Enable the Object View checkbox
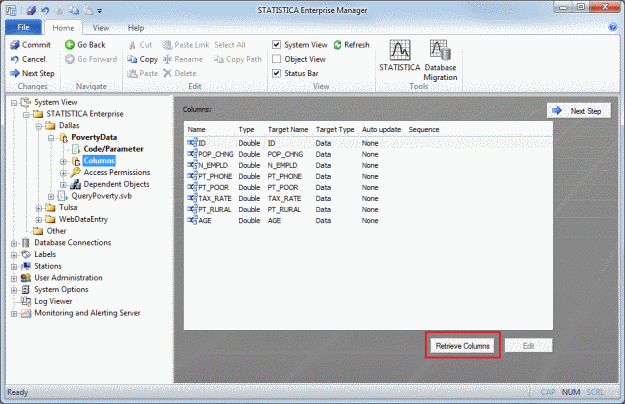The height and width of the screenshot is (404, 625). pos(276,59)
